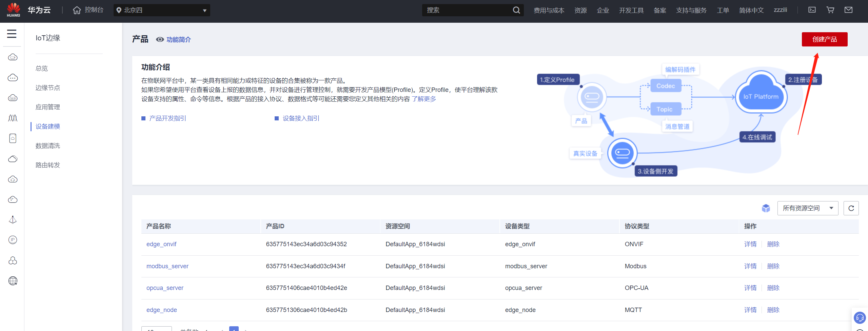Open 路由转发 in the sidebar
Screen dimensions: 868x331
[x=48, y=165]
